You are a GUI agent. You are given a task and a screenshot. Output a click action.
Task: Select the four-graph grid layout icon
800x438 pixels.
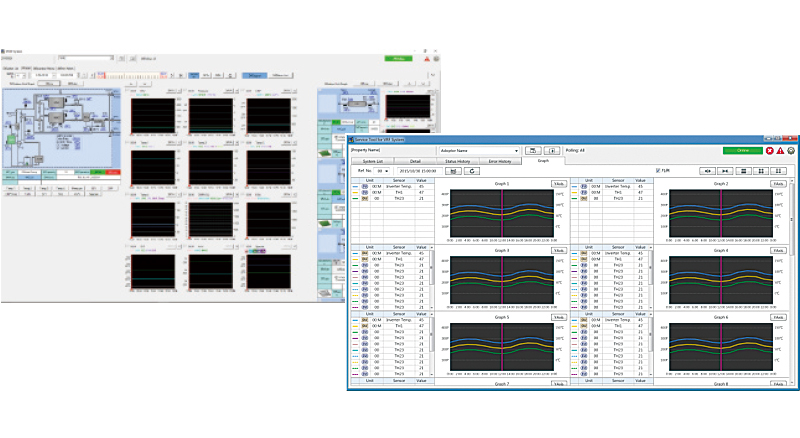click(760, 171)
